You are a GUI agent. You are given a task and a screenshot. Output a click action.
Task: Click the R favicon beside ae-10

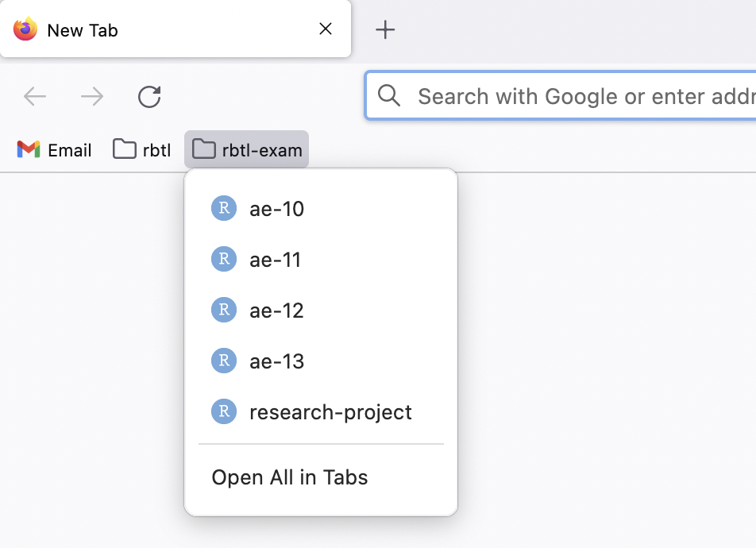(224, 208)
